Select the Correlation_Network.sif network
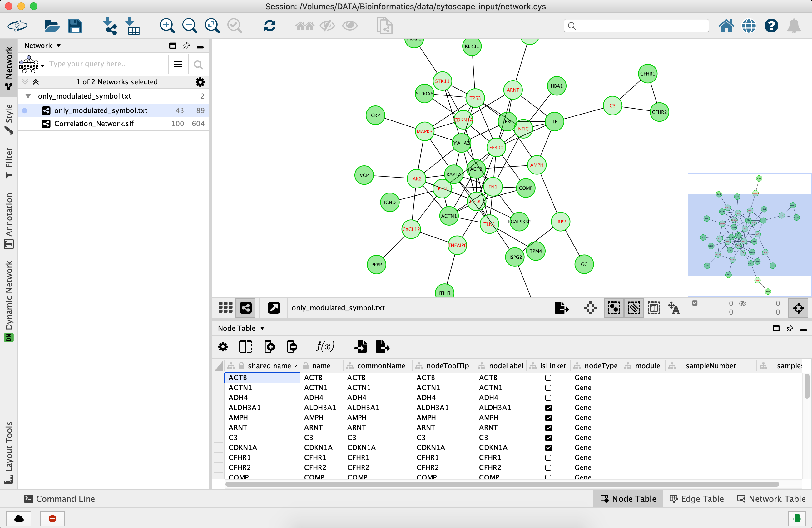This screenshot has width=812, height=528. [113, 124]
